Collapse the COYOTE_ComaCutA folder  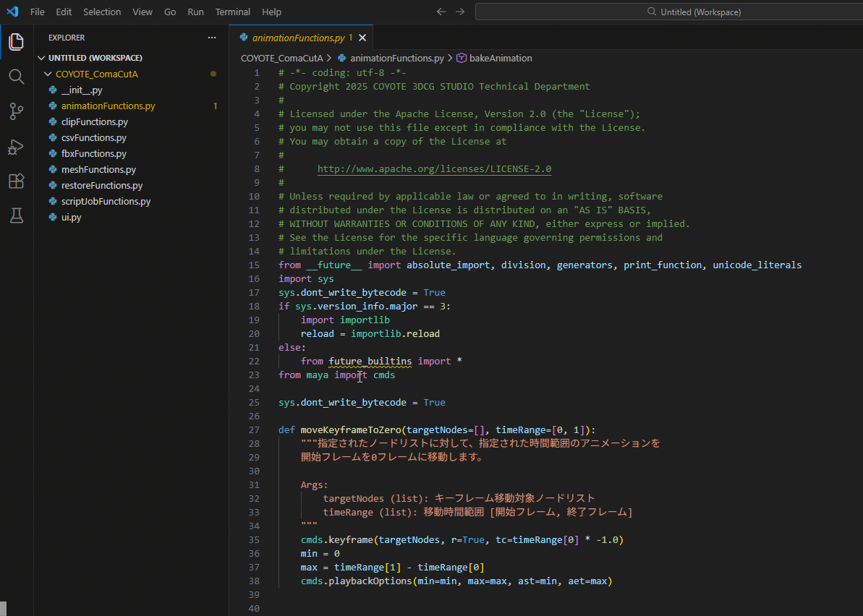[48, 74]
